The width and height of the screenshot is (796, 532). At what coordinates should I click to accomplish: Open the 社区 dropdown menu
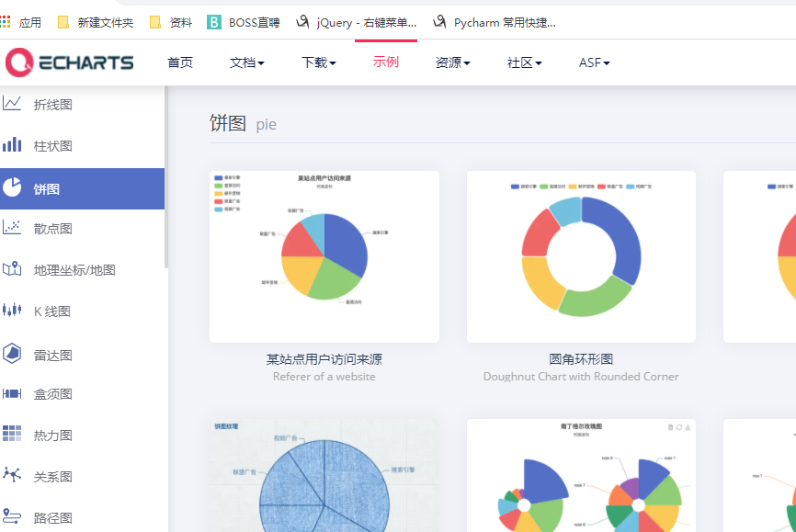click(525, 62)
